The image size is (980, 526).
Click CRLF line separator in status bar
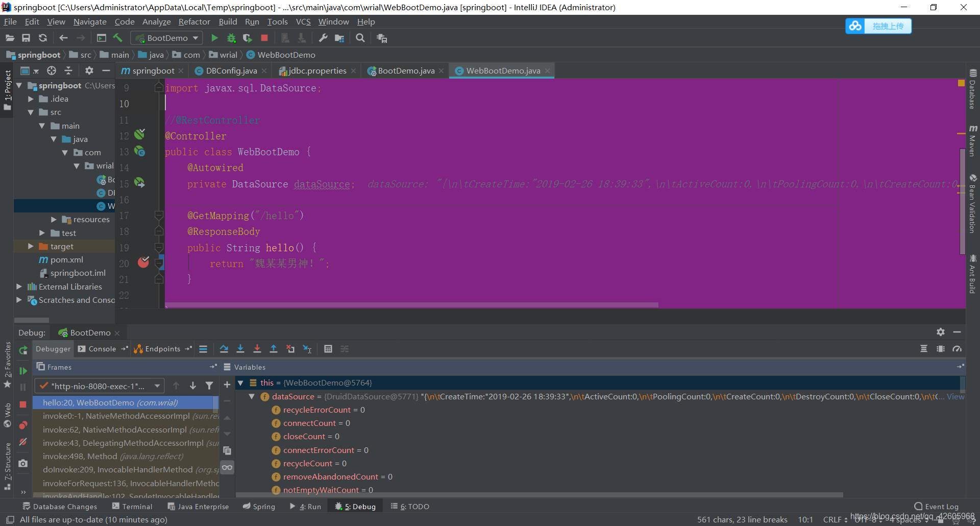tap(835, 519)
